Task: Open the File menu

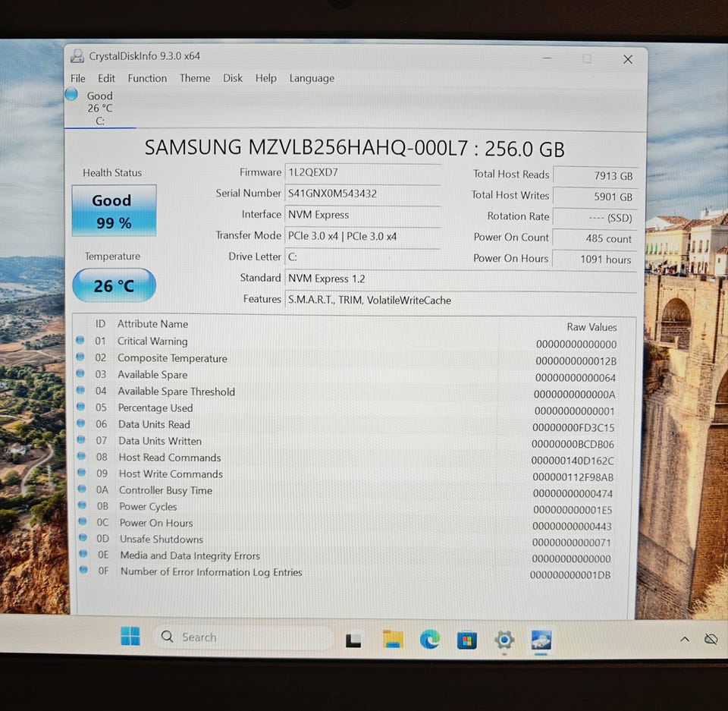Action: pyautogui.click(x=77, y=78)
